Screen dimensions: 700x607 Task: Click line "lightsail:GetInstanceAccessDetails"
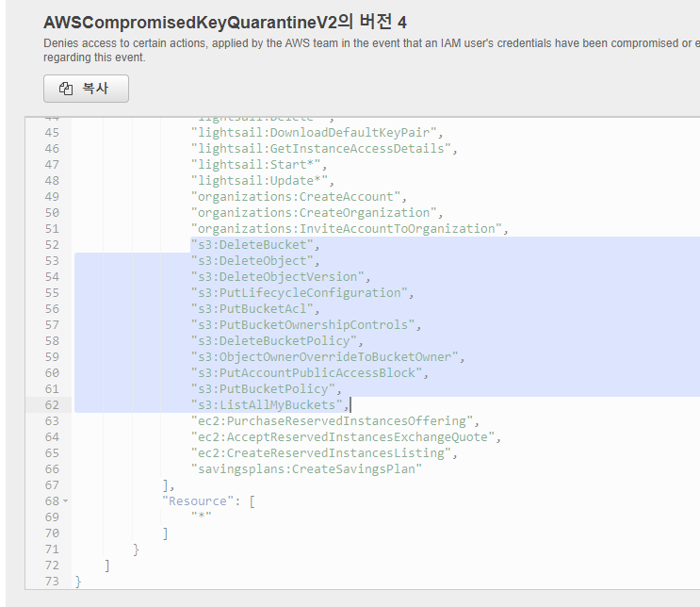point(324,149)
